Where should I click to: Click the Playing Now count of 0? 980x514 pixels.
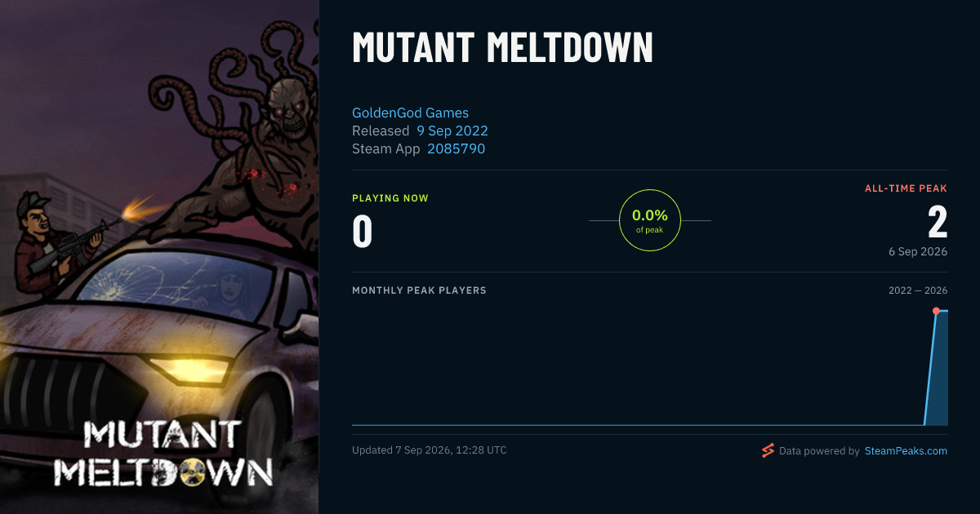[363, 231]
